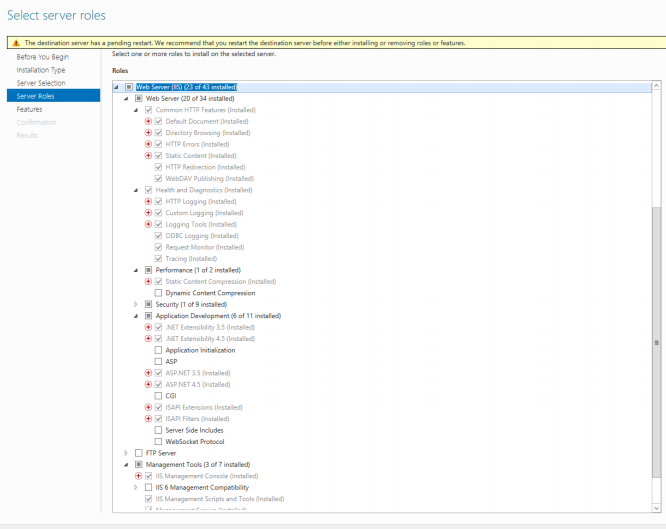
Task: Expand the Security (1 of 9 installed) group
Action: (x=136, y=304)
